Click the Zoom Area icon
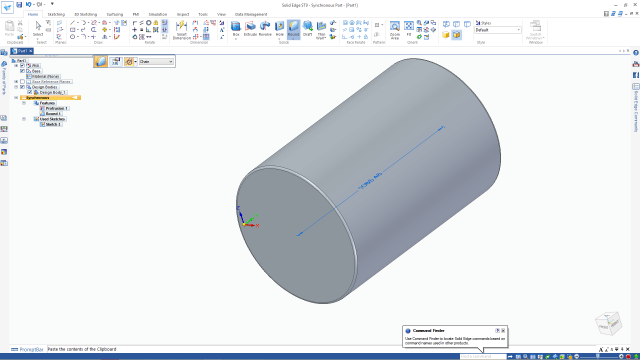The image size is (640, 360). (x=395, y=30)
